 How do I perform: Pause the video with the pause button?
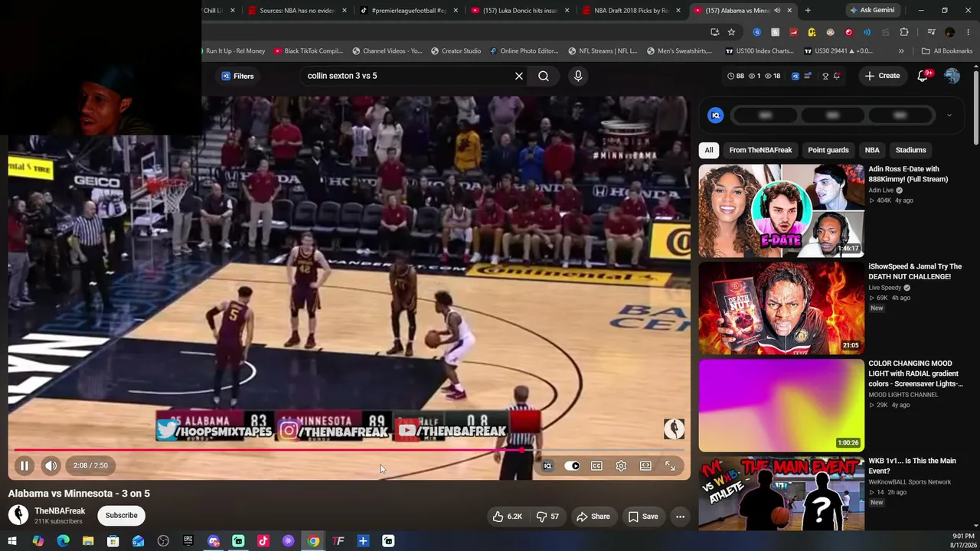click(x=24, y=465)
